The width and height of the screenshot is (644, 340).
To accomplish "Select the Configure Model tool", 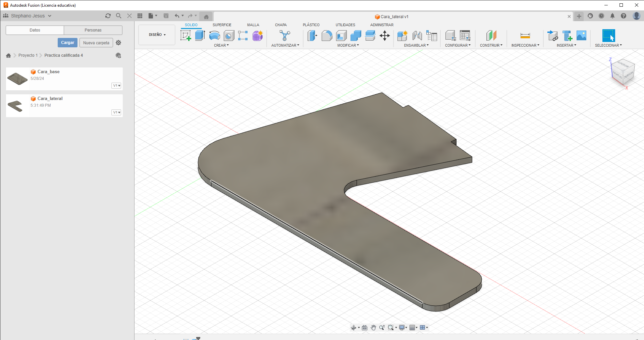I will pyautogui.click(x=450, y=36).
